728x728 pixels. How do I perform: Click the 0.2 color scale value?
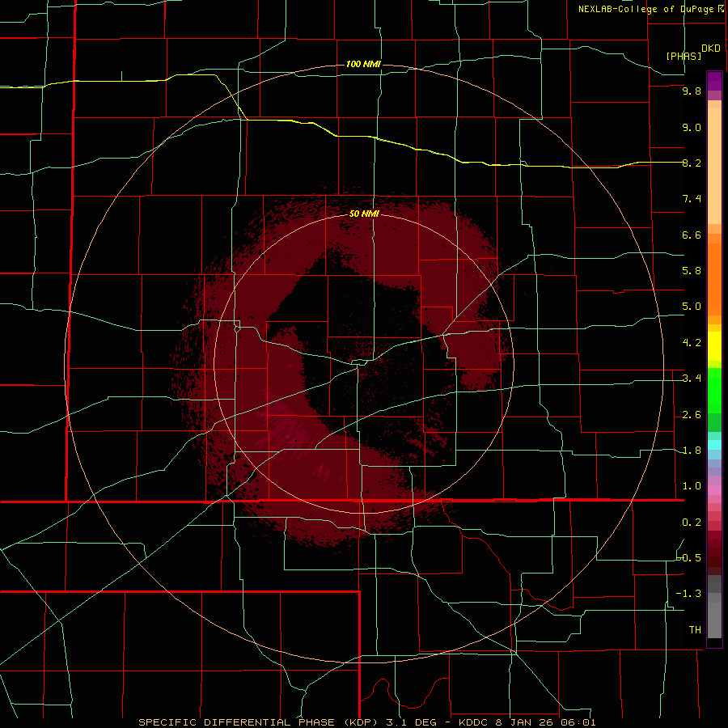pos(692,523)
